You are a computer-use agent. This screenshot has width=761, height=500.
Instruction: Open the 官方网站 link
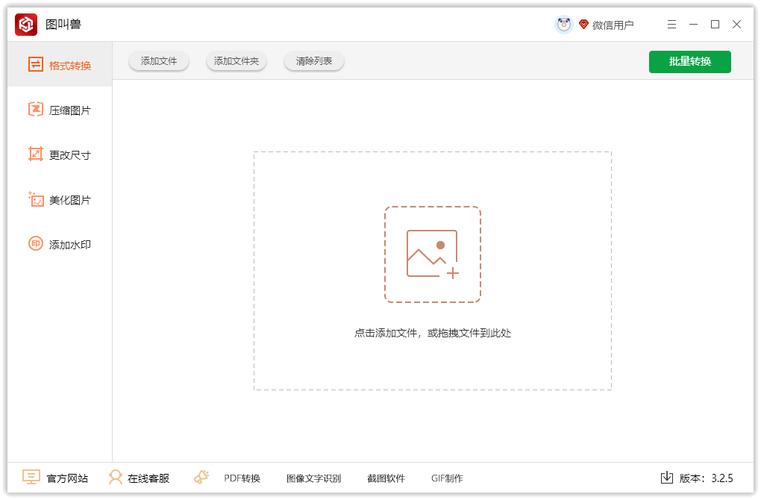tap(67, 479)
